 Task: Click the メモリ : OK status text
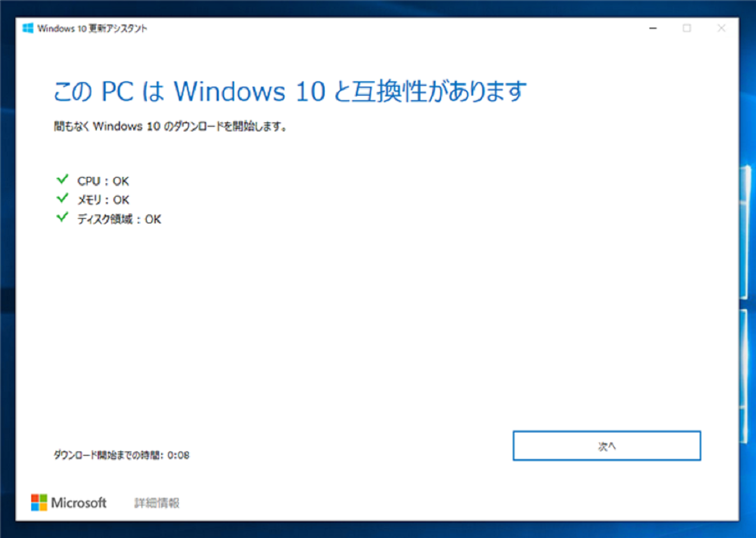coord(103,200)
